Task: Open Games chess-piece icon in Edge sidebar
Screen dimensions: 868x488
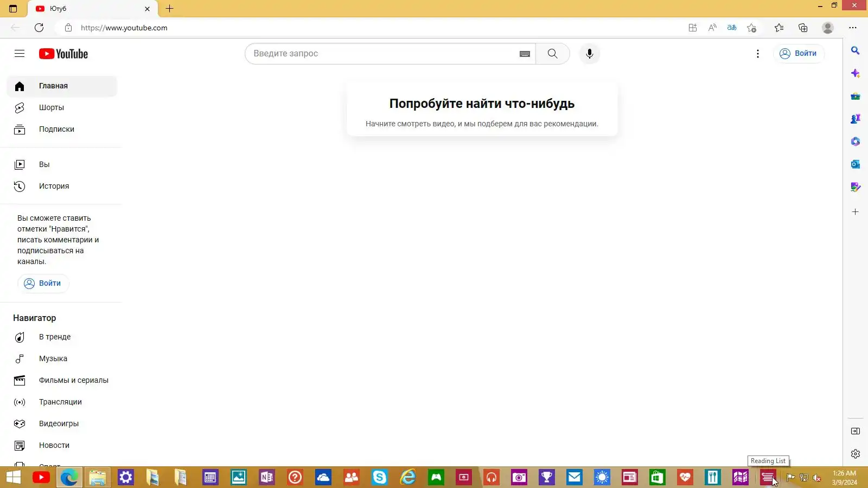Action: (856, 119)
